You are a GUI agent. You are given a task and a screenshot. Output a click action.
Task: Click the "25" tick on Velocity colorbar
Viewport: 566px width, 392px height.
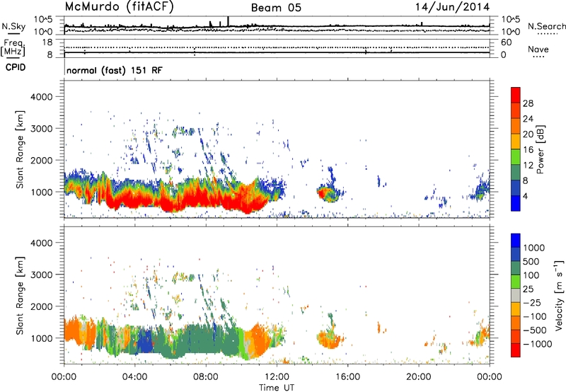tap(529, 289)
